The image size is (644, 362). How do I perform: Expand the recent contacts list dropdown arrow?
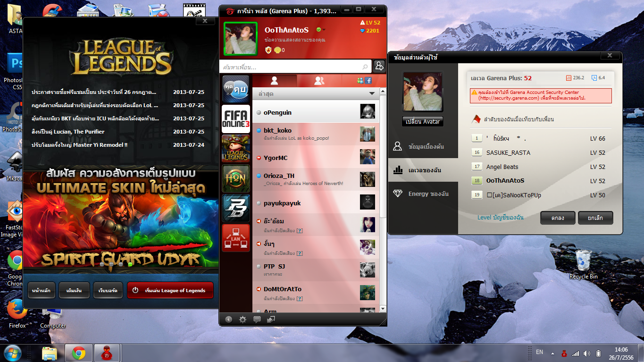coord(372,94)
